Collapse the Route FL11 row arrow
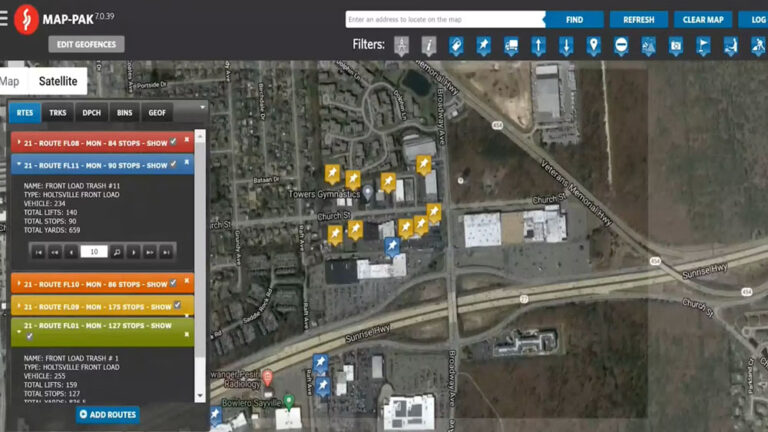This screenshot has width=768, height=432. (x=19, y=165)
